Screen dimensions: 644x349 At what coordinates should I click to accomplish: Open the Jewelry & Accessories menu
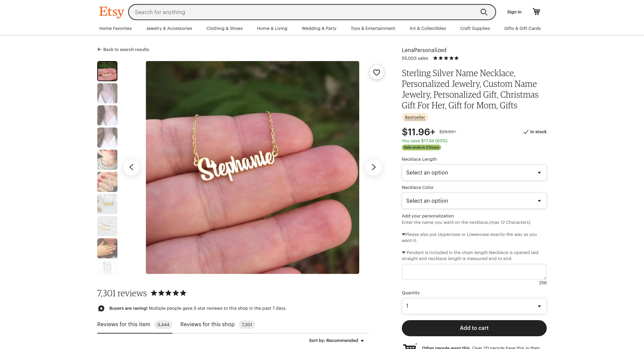coord(169,28)
